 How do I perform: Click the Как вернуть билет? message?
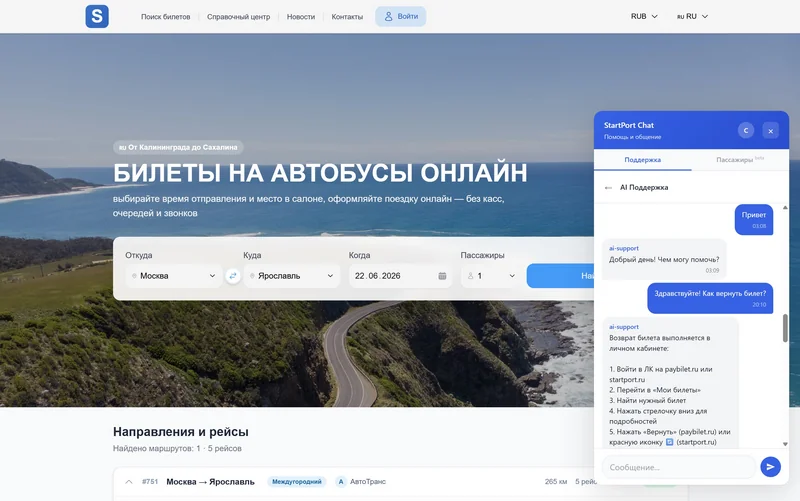point(710,298)
